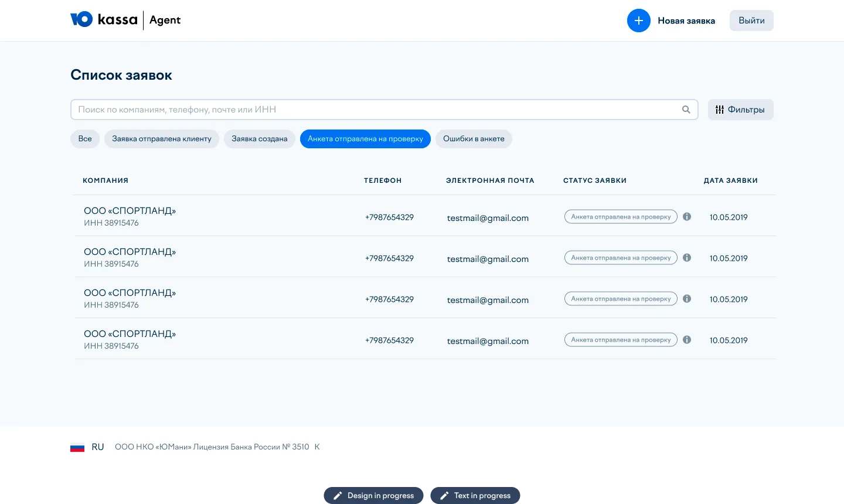Click the magnifier search icon
The width and height of the screenshot is (844, 504).
pos(686,110)
